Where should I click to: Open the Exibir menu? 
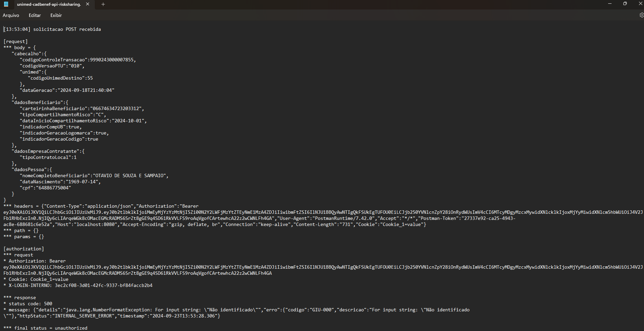(x=56, y=15)
